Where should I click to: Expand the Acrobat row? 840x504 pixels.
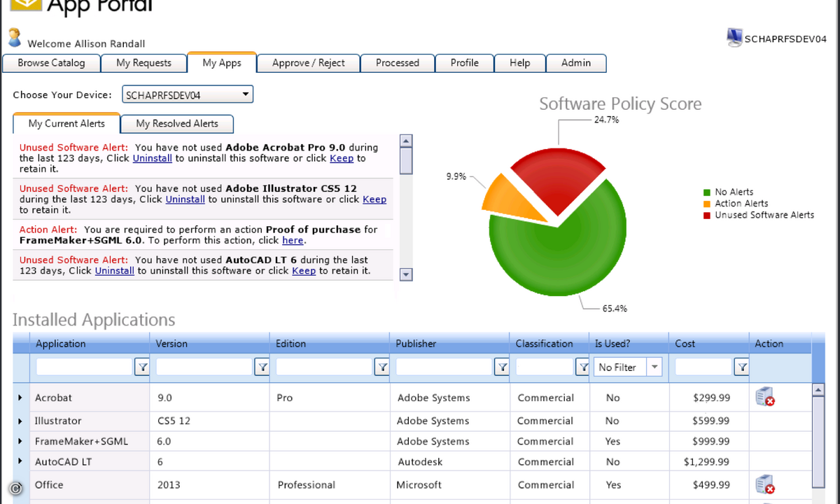click(x=20, y=398)
